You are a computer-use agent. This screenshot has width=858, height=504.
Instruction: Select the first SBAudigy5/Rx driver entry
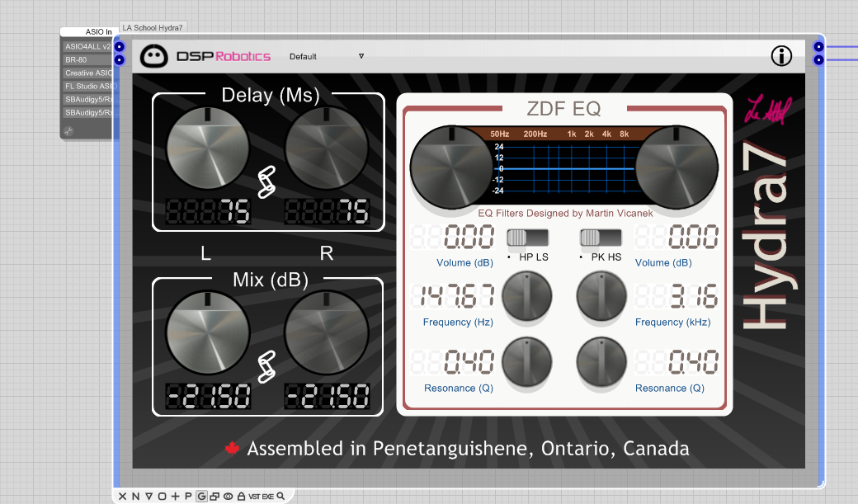pos(88,99)
